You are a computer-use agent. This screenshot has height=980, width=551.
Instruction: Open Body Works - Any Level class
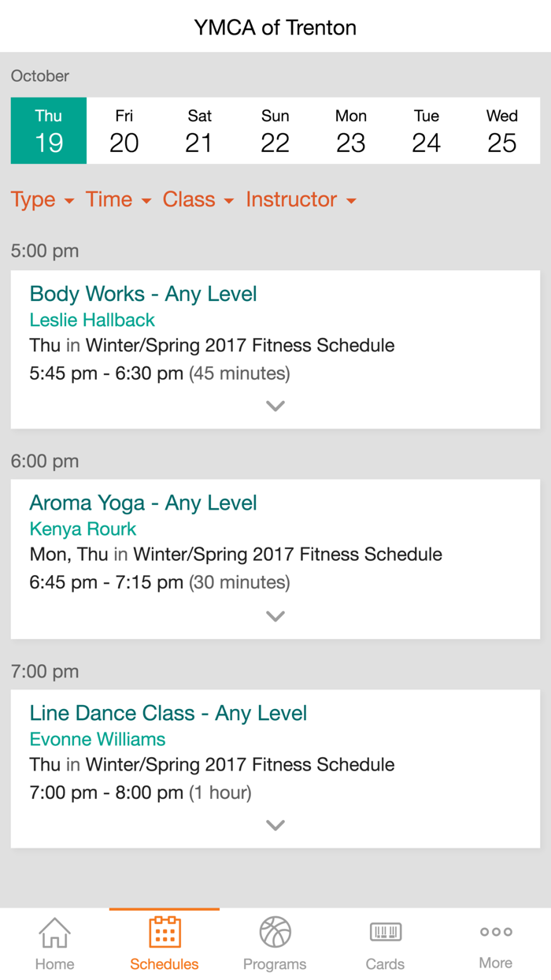point(143,293)
